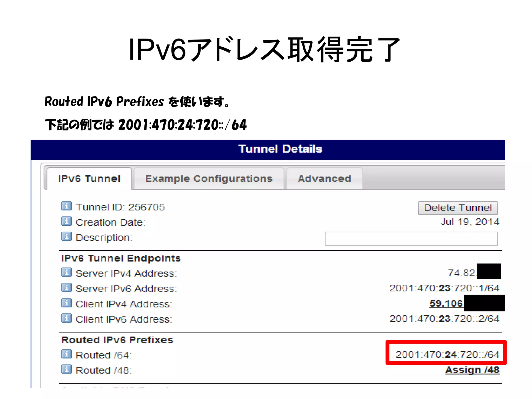
Task: Switch to the IPv6 Tunnel tab
Action: (x=89, y=179)
